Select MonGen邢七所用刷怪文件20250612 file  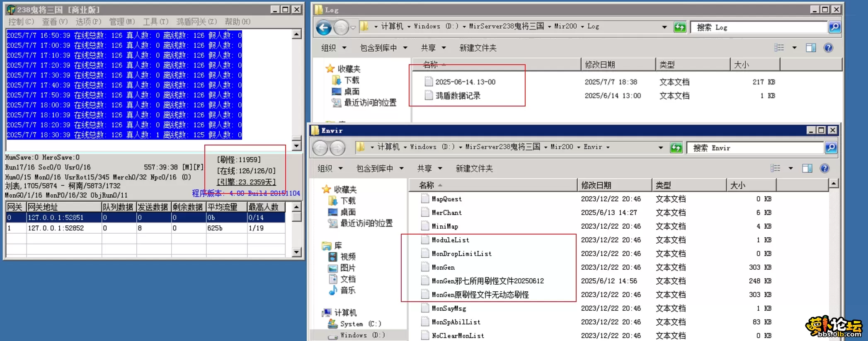[488, 281]
